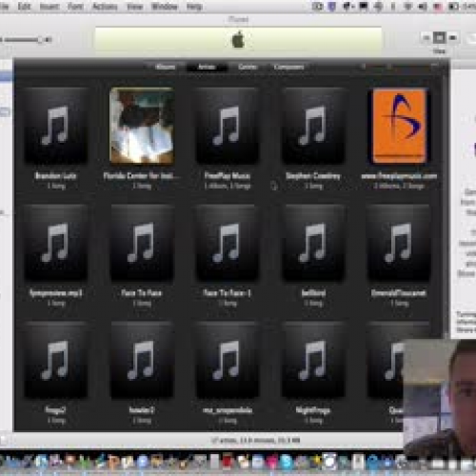Select the Face To Face artwork
The height and width of the screenshot is (476, 476).
coord(142,243)
